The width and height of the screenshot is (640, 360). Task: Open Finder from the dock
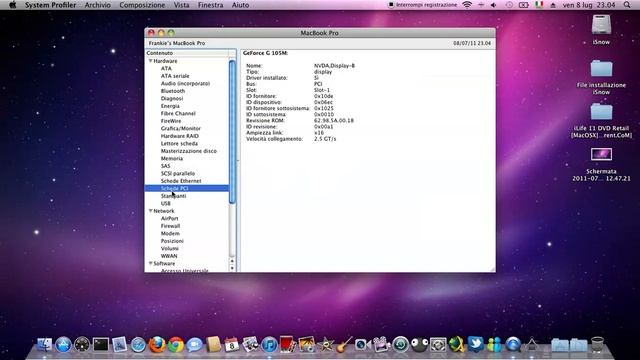coord(44,345)
